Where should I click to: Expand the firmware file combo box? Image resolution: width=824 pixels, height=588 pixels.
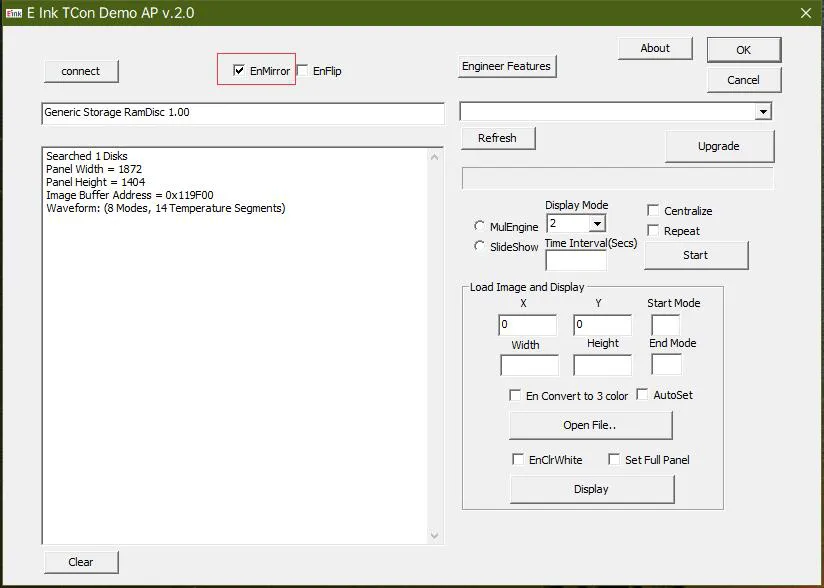coord(763,111)
